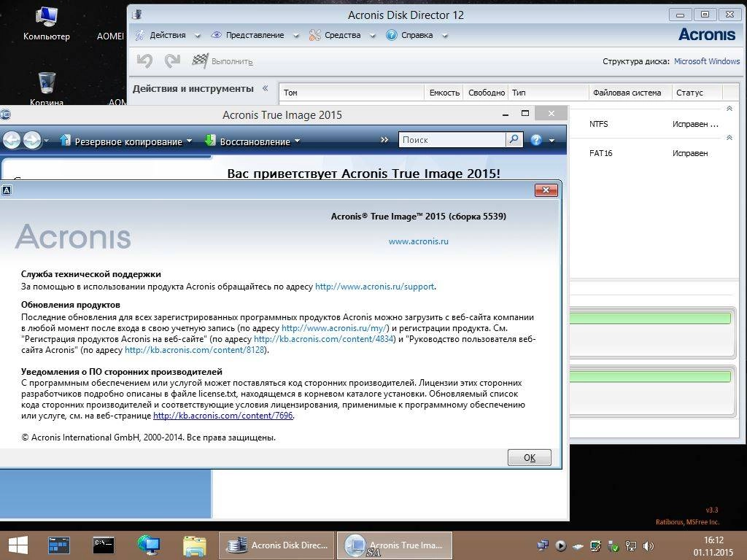Click the network connection tray icon
This screenshot has width=747, height=560.
tap(631, 545)
